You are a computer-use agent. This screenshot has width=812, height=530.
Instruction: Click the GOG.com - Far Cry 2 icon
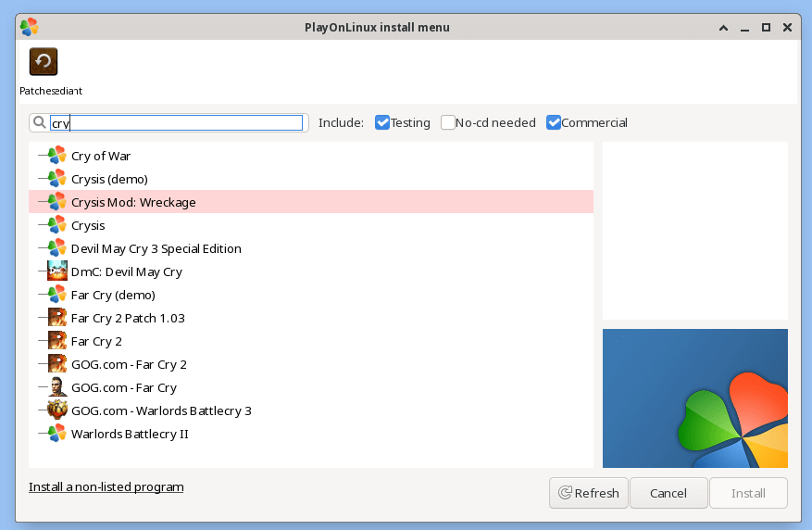[57, 364]
